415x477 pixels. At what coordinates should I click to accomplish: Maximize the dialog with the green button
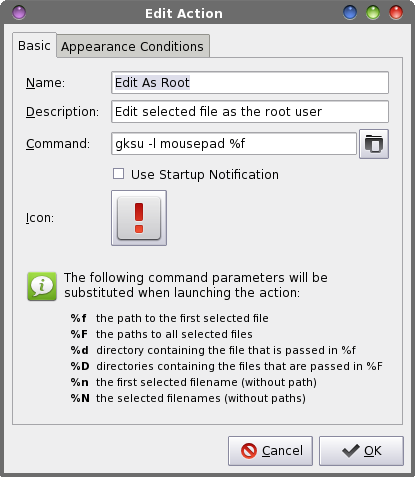point(373,13)
